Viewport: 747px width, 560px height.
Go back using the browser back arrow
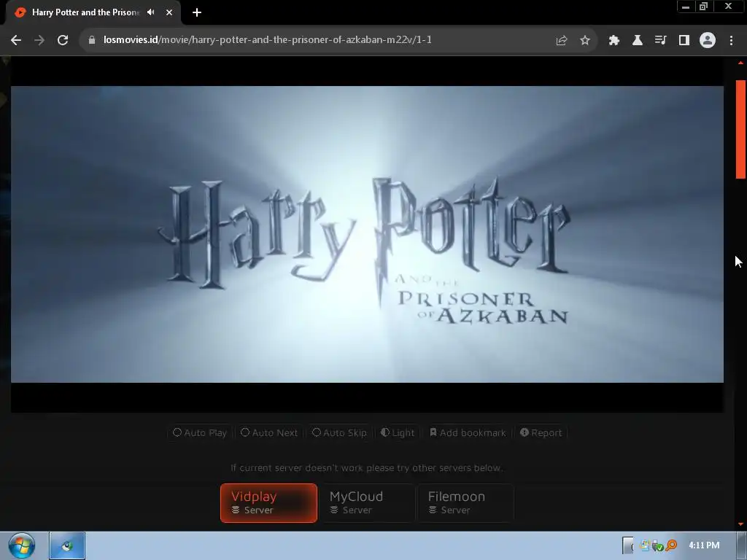16,40
